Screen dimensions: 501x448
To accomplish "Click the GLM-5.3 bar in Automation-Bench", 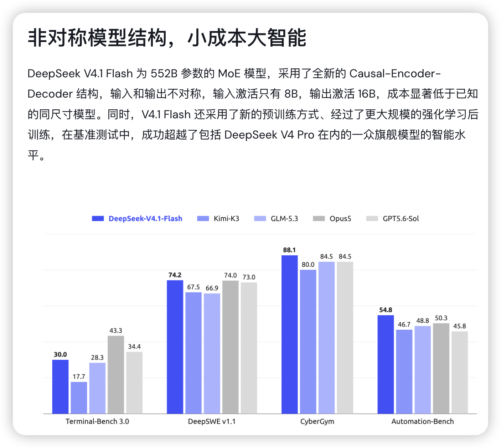I will 423,370.
